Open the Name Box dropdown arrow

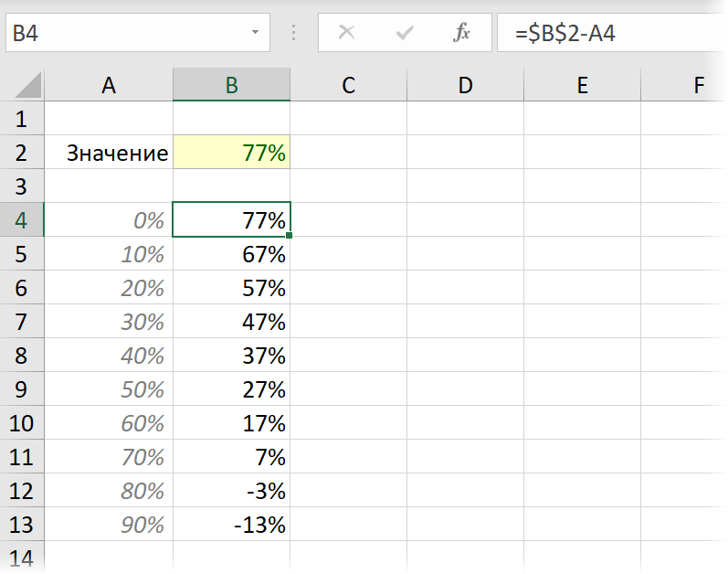(255, 32)
